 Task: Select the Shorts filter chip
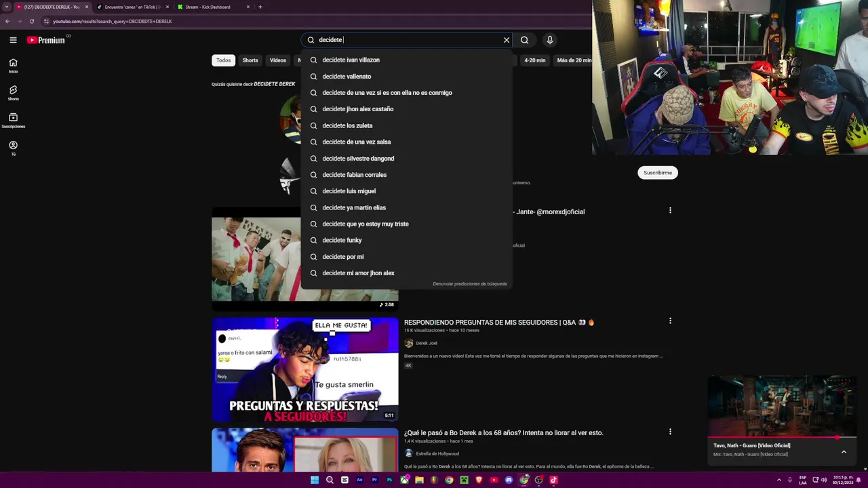[250, 60]
